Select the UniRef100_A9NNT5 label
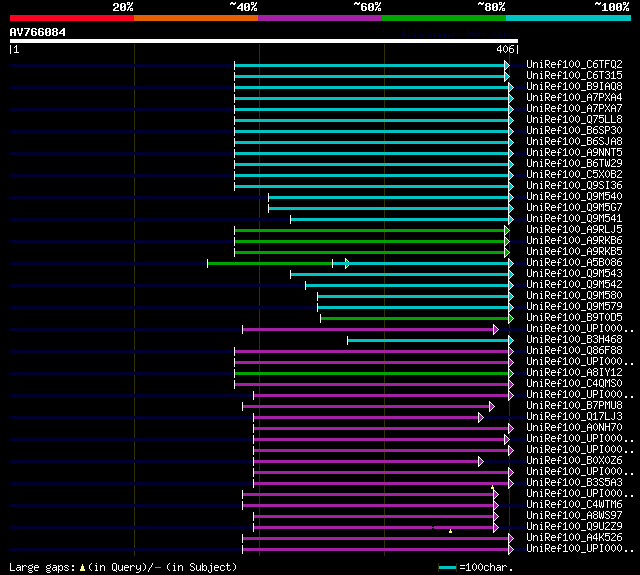The image size is (640, 575). pyautogui.click(x=574, y=153)
